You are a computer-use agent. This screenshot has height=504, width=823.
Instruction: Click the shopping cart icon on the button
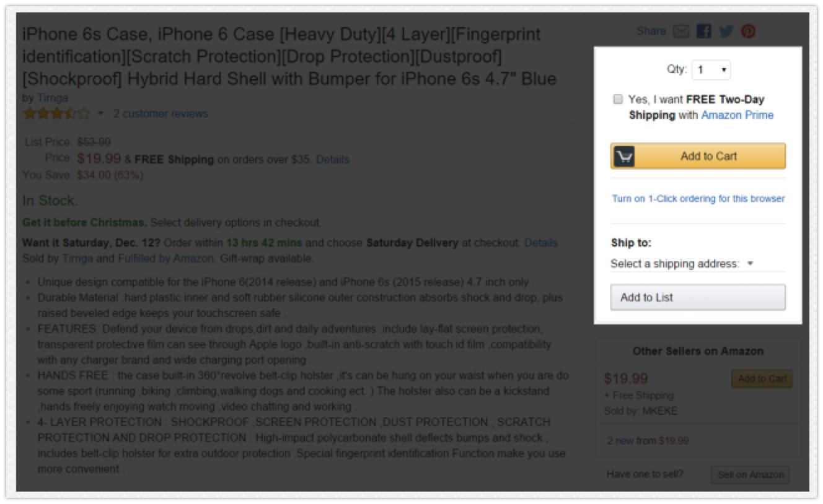point(624,157)
